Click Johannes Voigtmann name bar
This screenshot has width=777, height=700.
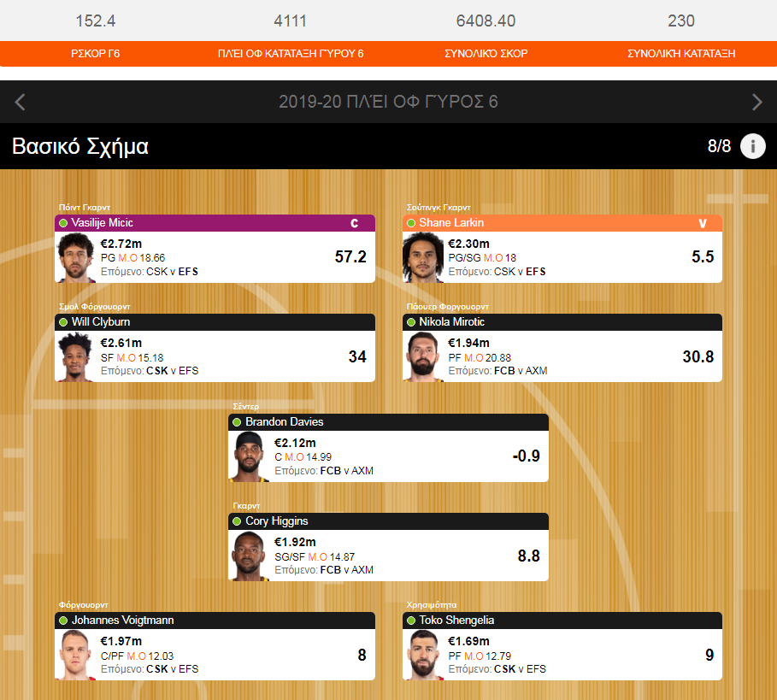coord(215,621)
